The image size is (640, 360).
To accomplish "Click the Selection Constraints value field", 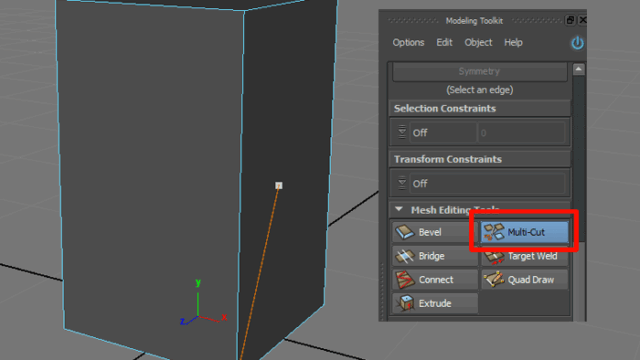I will pos(522,133).
